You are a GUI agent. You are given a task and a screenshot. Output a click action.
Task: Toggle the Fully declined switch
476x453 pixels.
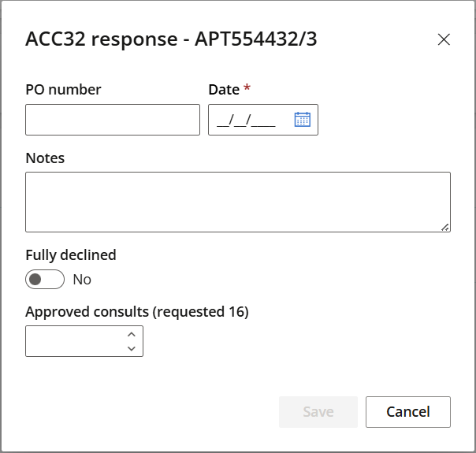45,280
